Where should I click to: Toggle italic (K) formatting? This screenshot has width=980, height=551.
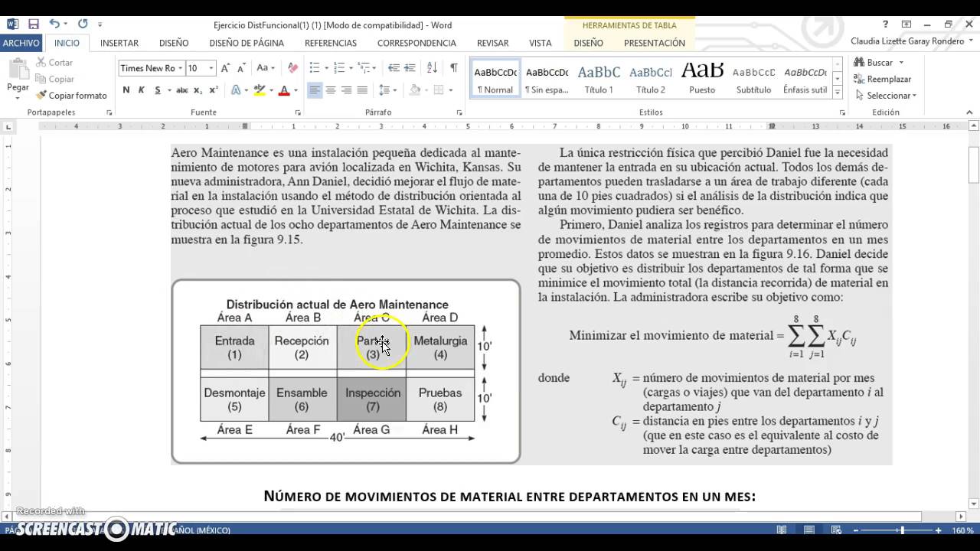(142, 90)
